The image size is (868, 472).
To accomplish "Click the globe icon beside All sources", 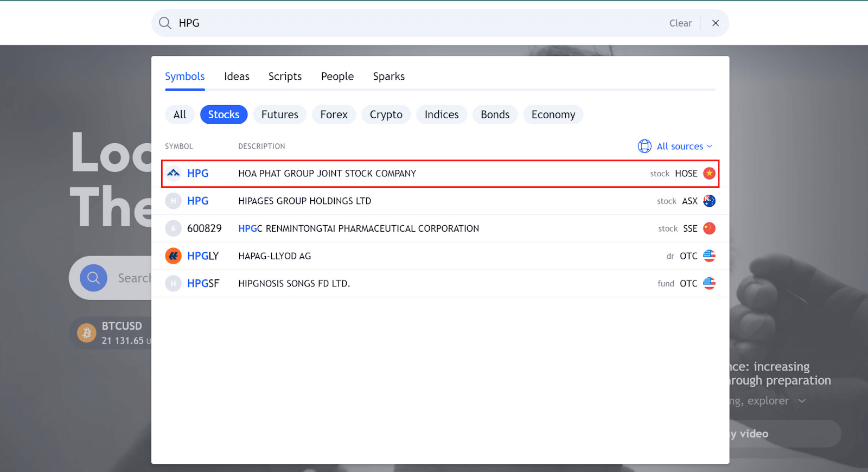I will pos(644,146).
